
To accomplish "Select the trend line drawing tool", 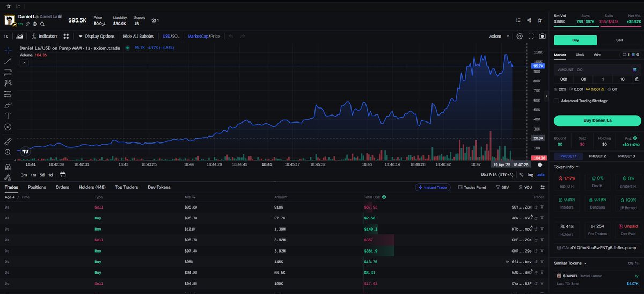I will point(8,61).
